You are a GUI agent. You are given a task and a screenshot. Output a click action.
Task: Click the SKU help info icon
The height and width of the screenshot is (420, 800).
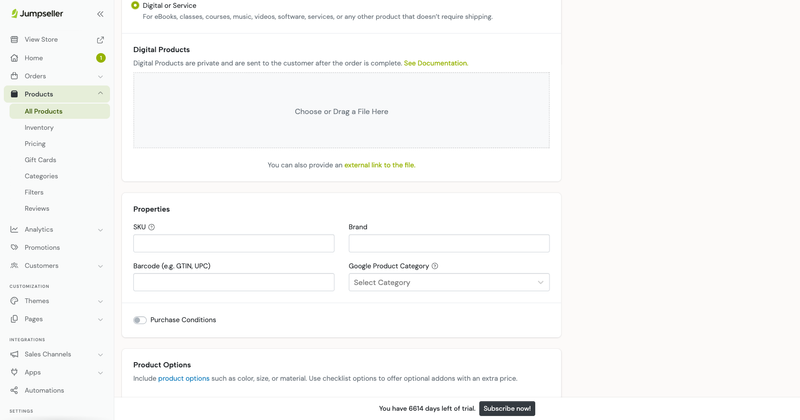[152, 227]
